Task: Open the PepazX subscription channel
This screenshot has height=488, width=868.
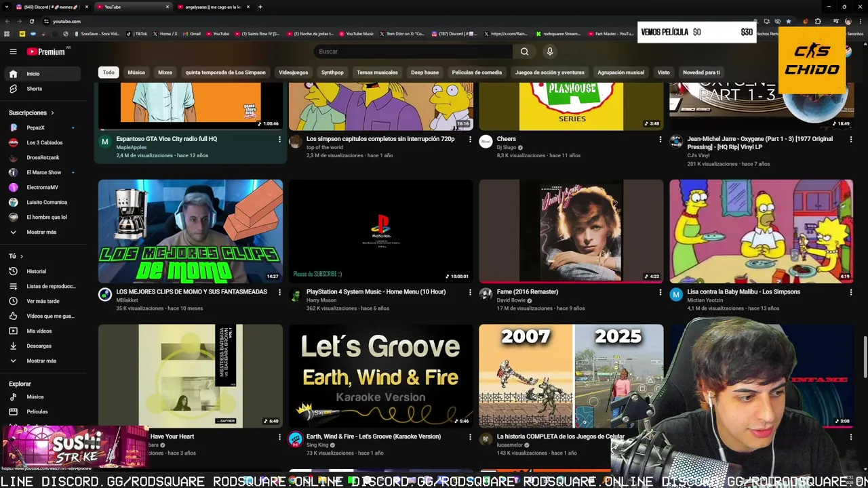Action: (43, 127)
